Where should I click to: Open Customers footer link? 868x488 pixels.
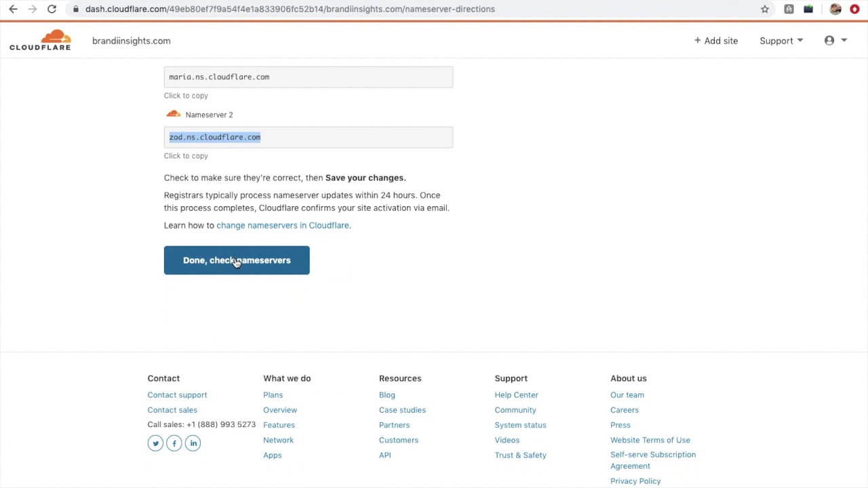[x=399, y=440]
